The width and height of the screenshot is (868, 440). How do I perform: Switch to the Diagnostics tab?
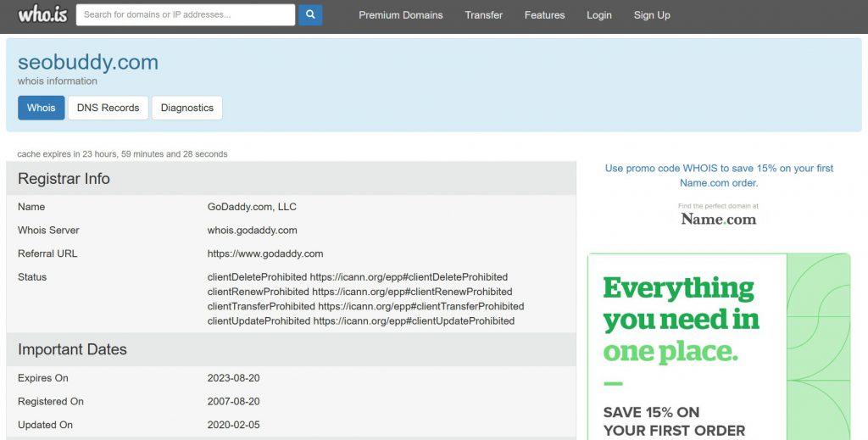point(187,108)
